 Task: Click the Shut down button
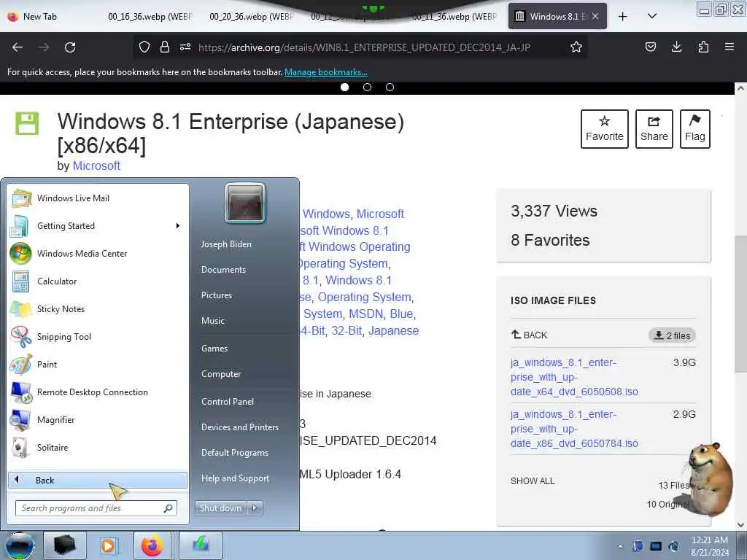coord(220,508)
